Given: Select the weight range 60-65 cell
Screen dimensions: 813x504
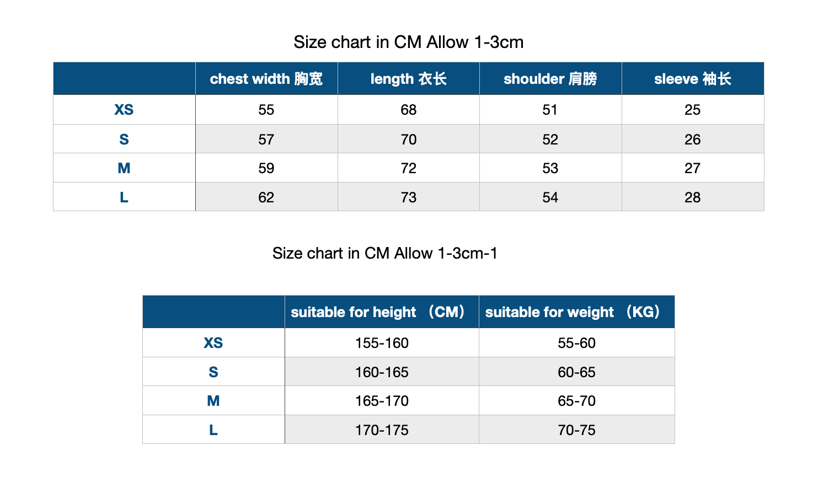Looking at the screenshot, I should 577,372.
